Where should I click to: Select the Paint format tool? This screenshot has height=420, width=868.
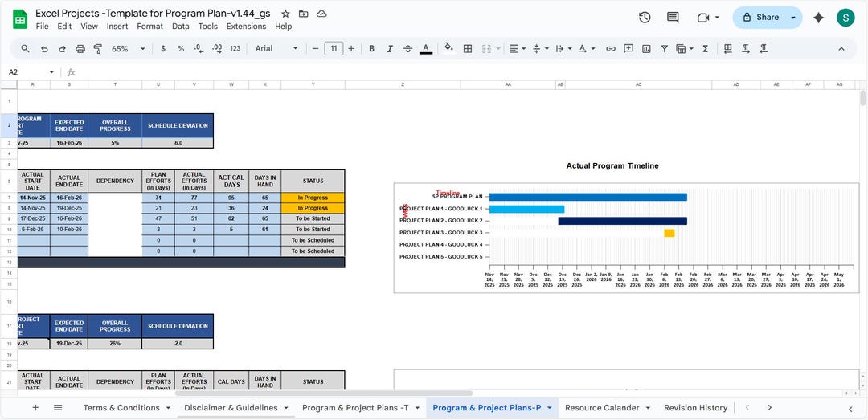pos(98,49)
